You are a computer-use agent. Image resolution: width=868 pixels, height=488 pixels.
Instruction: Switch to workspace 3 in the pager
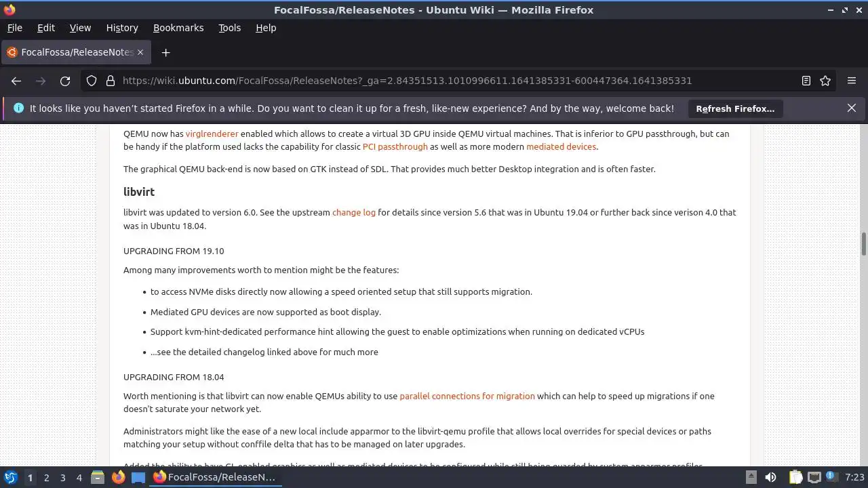(62, 478)
